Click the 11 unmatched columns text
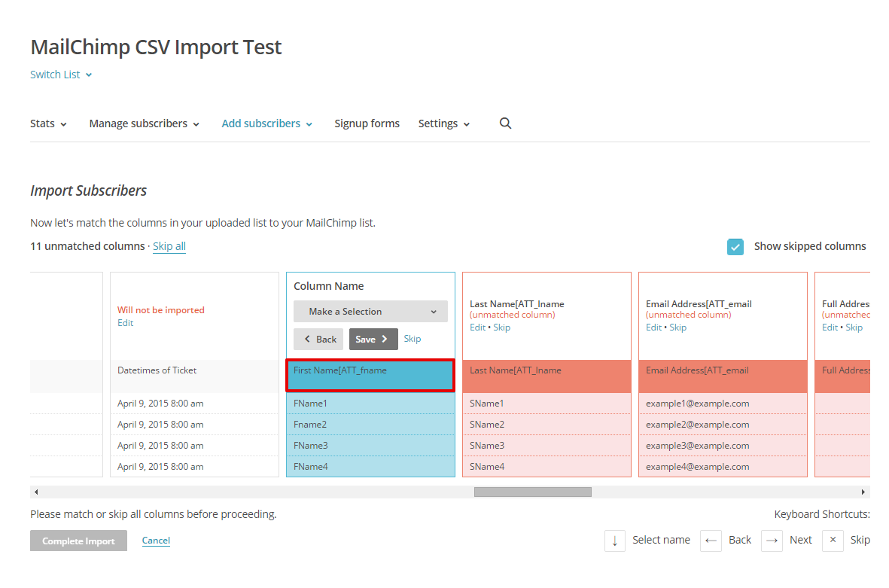 click(x=87, y=246)
